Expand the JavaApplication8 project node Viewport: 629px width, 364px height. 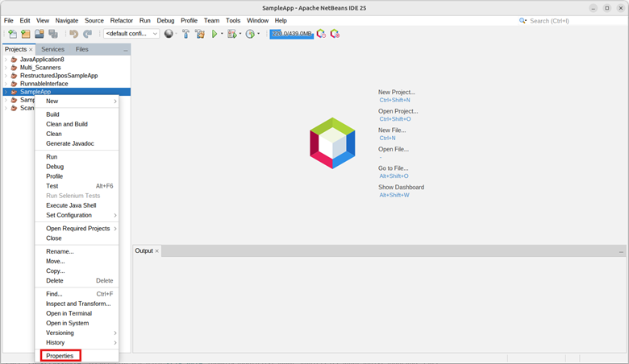(6, 60)
